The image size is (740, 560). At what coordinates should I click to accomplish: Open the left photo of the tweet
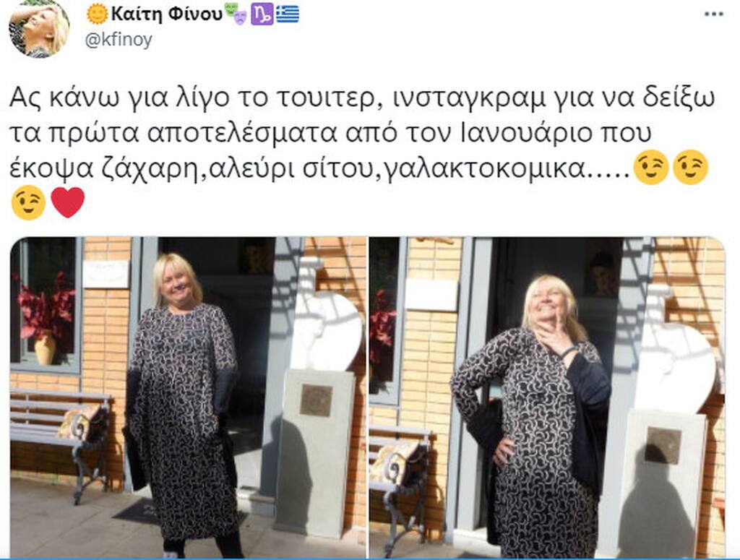[189, 397]
